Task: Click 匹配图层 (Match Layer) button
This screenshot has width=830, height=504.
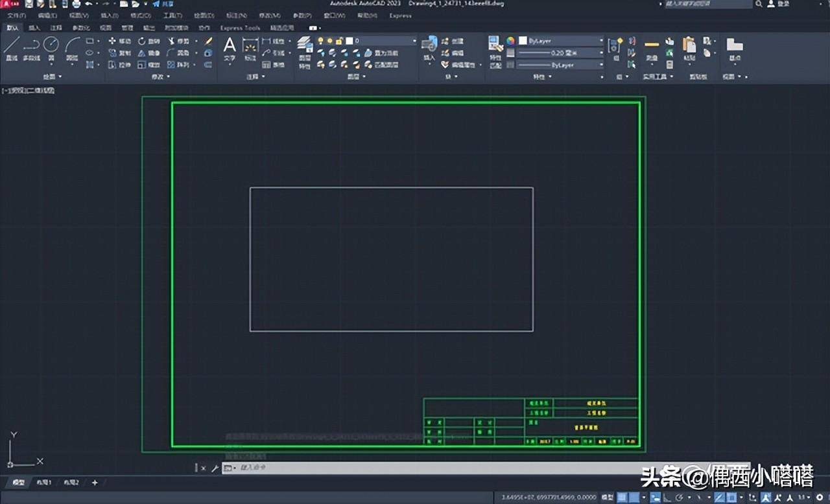Action: click(x=381, y=65)
